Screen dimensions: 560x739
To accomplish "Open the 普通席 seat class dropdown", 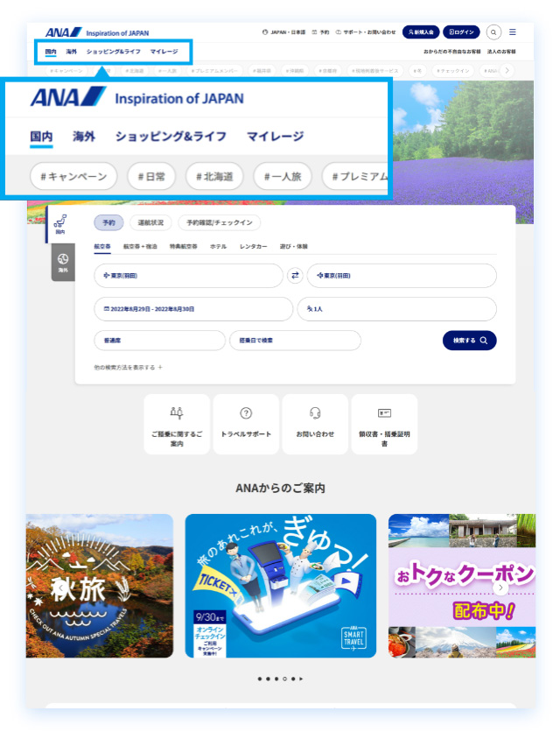I will pyautogui.click(x=159, y=341).
